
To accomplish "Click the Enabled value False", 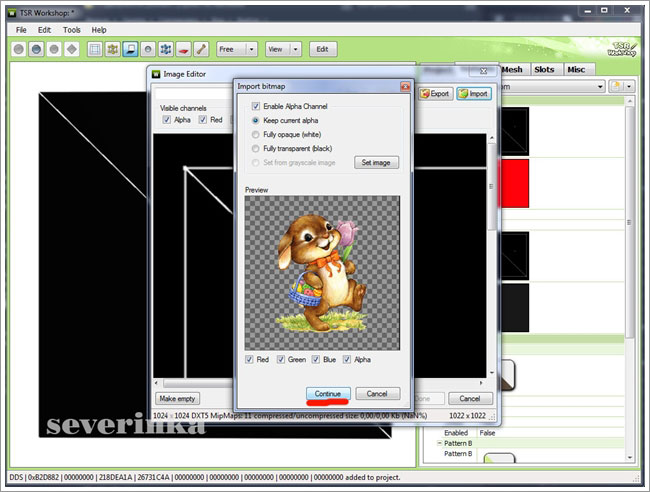I will pos(487,433).
